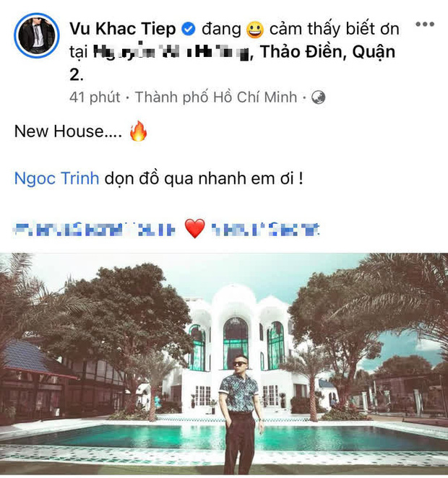This screenshot has height=478, width=448.
Task: Open the tagged Ngoc Trinh profile link
Action: pos(57,178)
